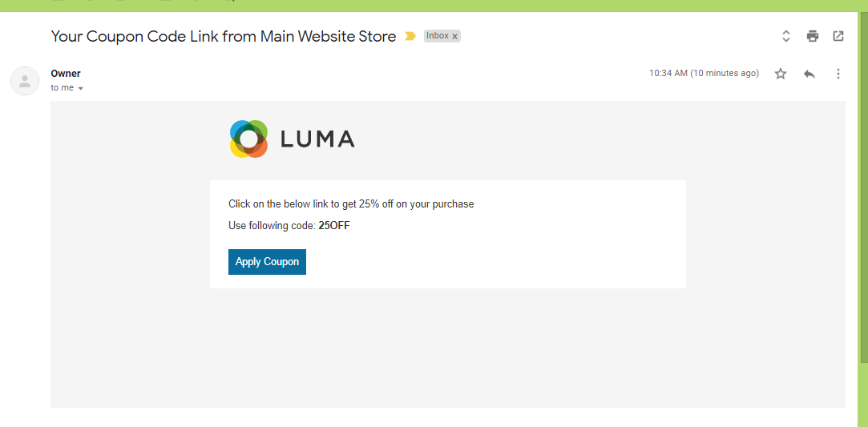Screen dimensions: 868x427
Task: Open the three-dot more options menu
Action: tap(838, 74)
